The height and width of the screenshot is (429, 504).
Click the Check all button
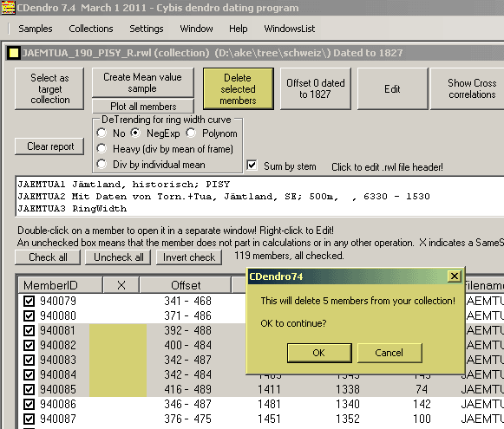pos(48,257)
